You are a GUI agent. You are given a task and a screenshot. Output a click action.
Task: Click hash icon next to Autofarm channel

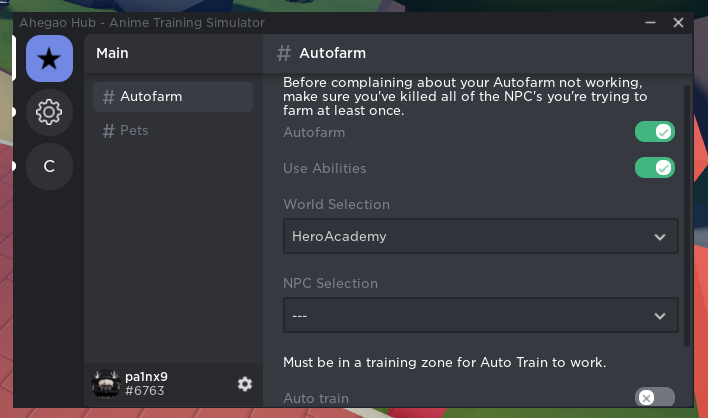tap(108, 97)
